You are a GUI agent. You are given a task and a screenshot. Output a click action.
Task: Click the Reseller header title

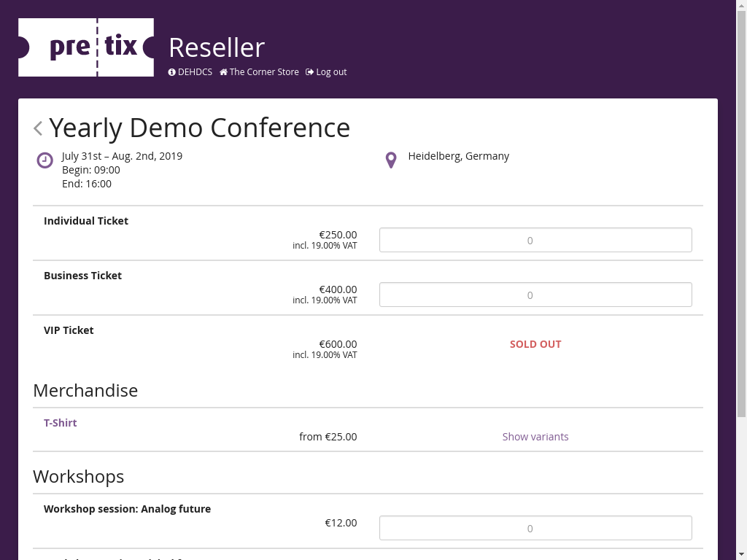point(217,47)
